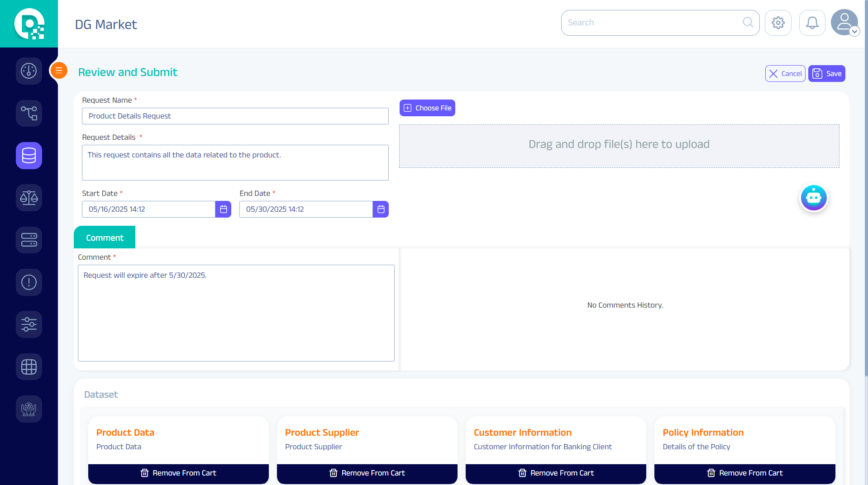The image size is (868, 485).
Task: Click into the Request Name field
Action: 235,116
